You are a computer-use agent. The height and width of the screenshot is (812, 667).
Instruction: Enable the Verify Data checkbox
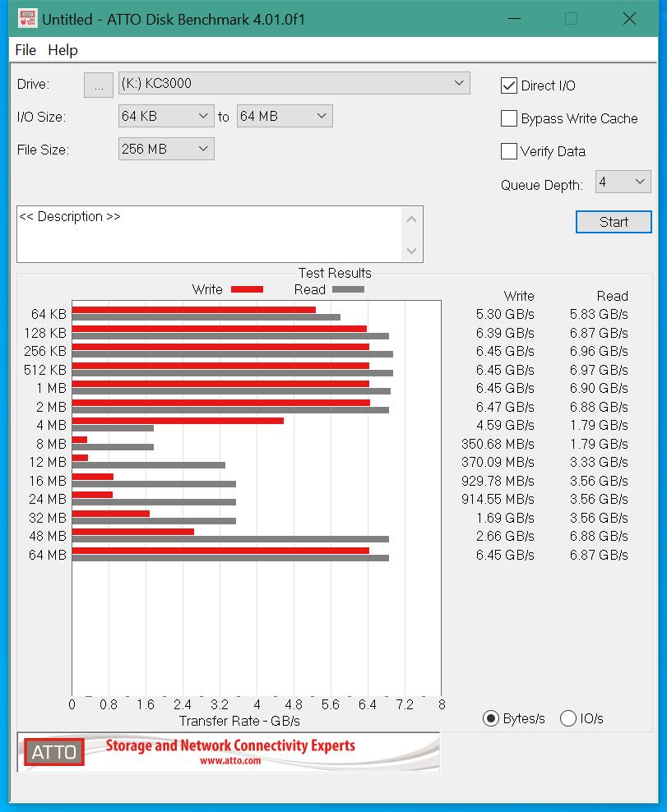(509, 151)
